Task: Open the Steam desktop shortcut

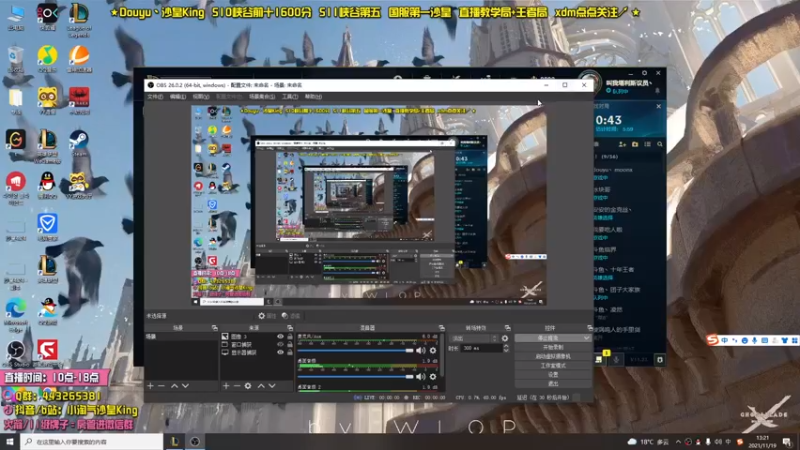Action: (79, 143)
